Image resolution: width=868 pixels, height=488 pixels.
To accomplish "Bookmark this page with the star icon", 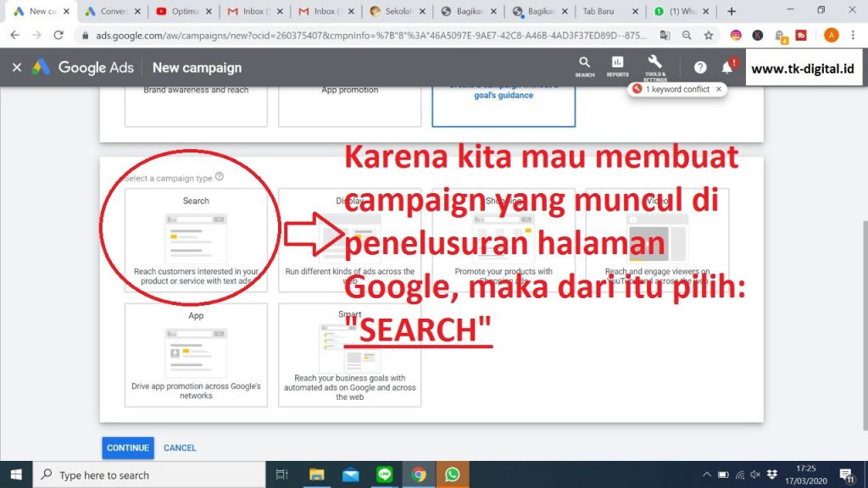I will (x=709, y=36).
